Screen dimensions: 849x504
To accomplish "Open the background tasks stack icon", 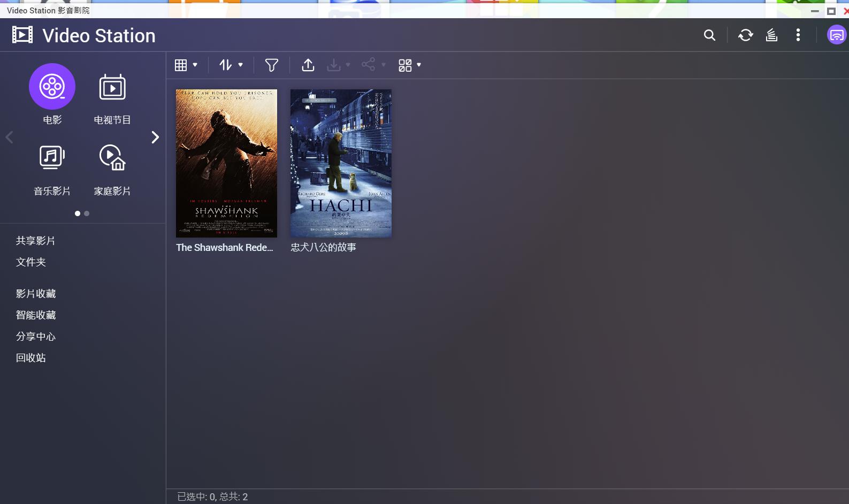I will [x=771, y=35].
